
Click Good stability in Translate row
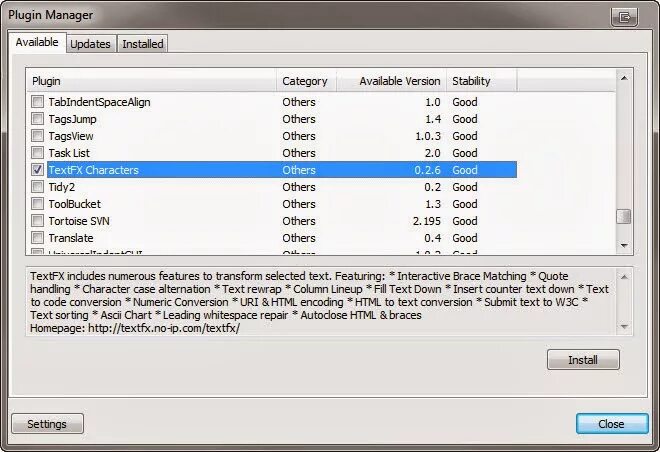pos(465,238)
